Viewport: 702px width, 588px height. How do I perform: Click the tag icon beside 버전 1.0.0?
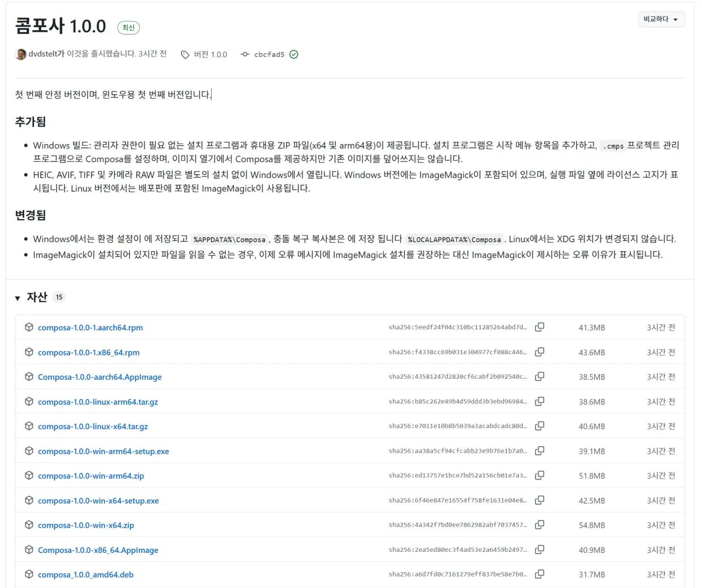click(185, 55)
